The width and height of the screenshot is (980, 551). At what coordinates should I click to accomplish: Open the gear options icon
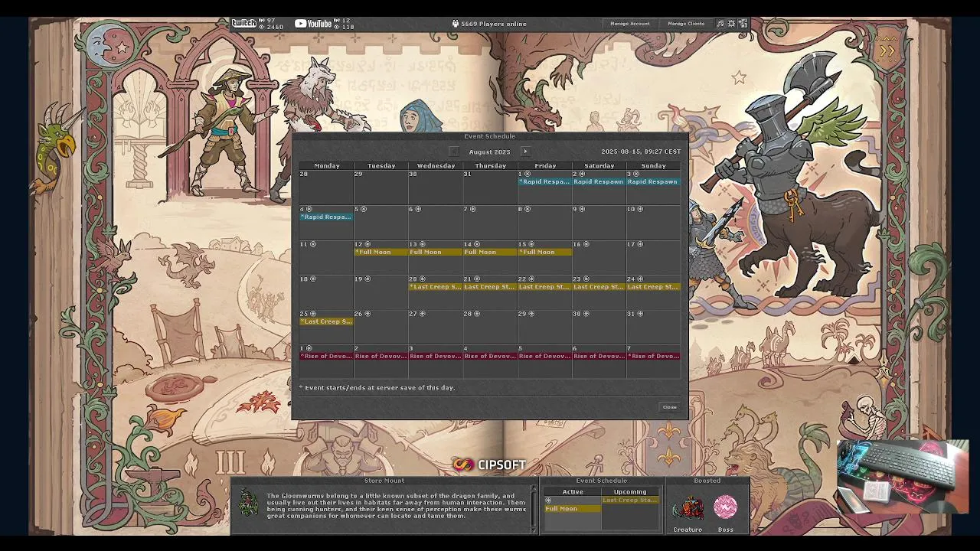click(731, 24)
